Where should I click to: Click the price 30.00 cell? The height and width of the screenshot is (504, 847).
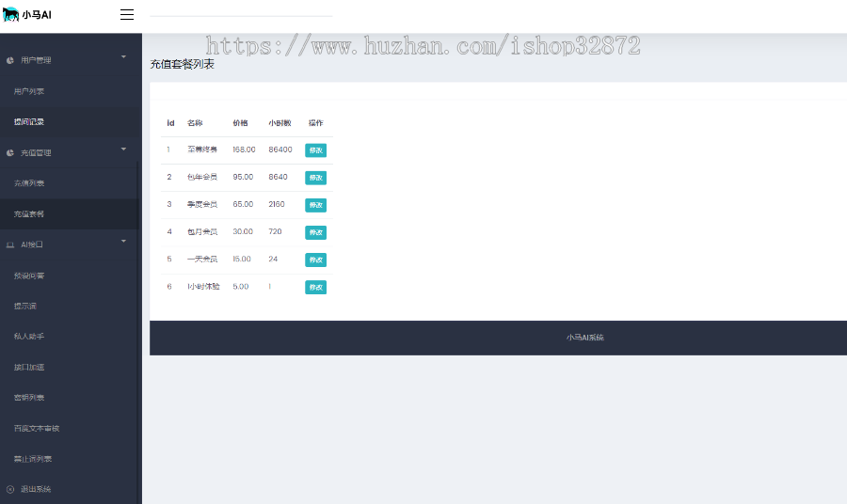pyautogui.click(x=243, y=232)
